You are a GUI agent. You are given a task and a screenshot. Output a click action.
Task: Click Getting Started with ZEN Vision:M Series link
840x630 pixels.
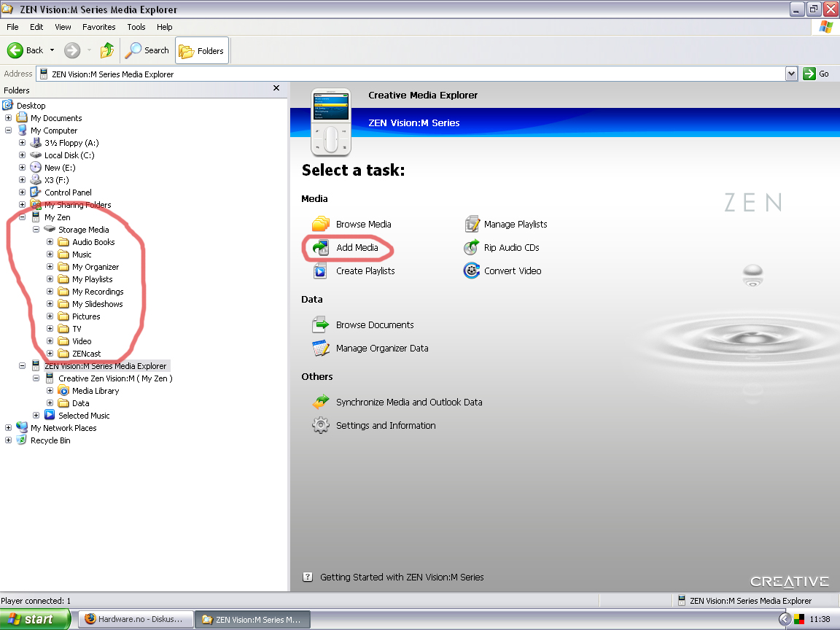point(402,577)
